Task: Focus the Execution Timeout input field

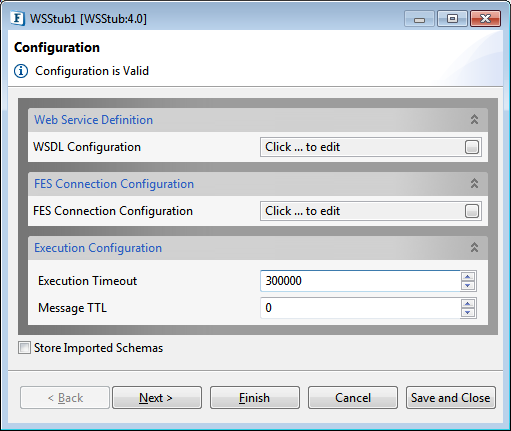Action: click(360, 281)
